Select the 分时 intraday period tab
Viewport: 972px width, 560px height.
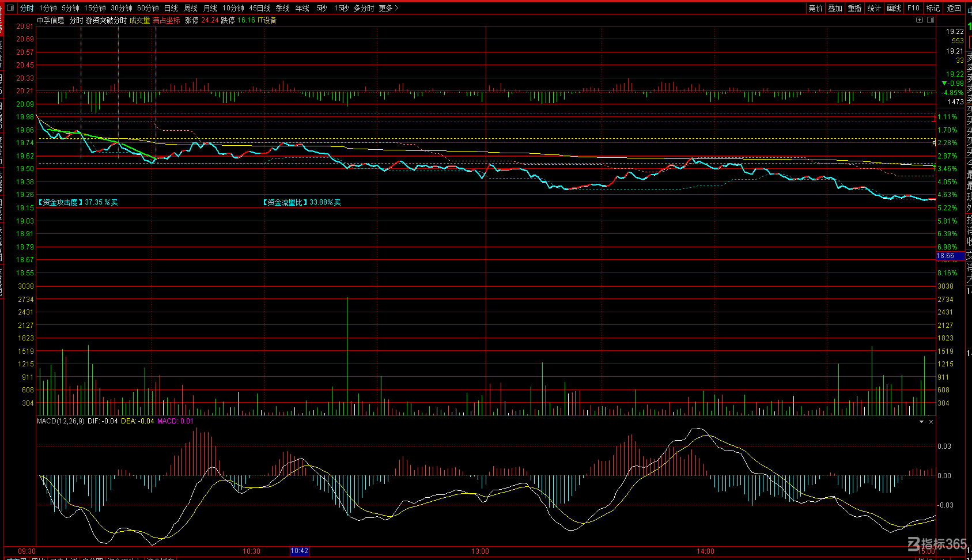[27, 8]
